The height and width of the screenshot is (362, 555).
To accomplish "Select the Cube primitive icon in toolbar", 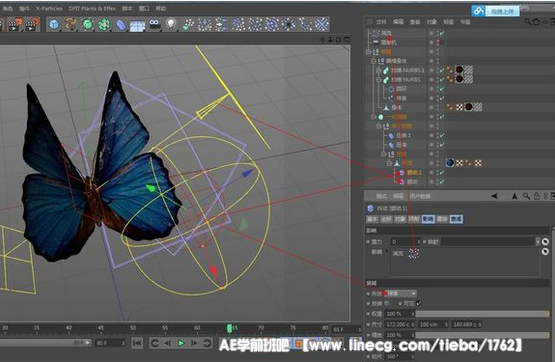I will [x=54, y=24].
